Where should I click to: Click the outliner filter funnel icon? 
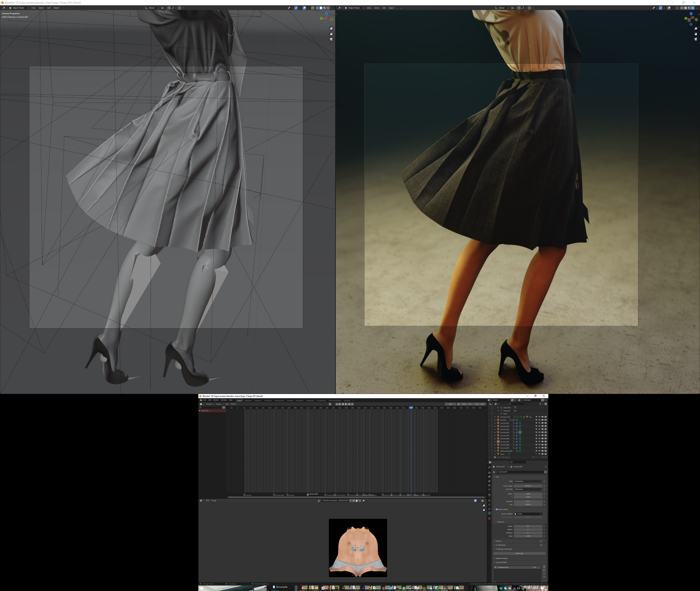tap(540, 404)
